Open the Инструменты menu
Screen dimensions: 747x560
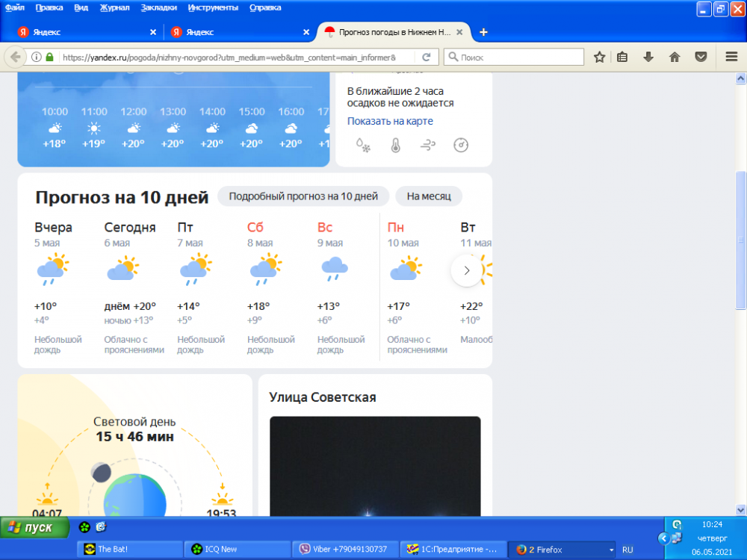213,7
